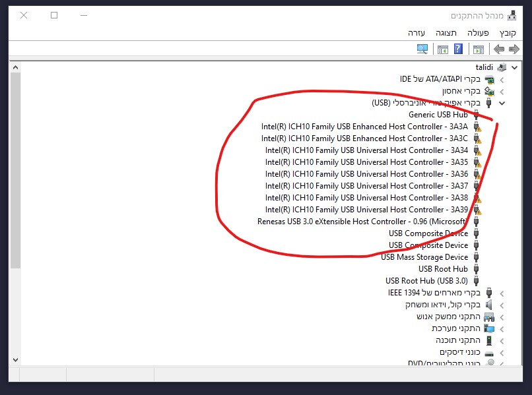The height and width of the screenshot is (395, 532).
Task: Click the warning icon of controller 3A36
Action: [477, 174]
